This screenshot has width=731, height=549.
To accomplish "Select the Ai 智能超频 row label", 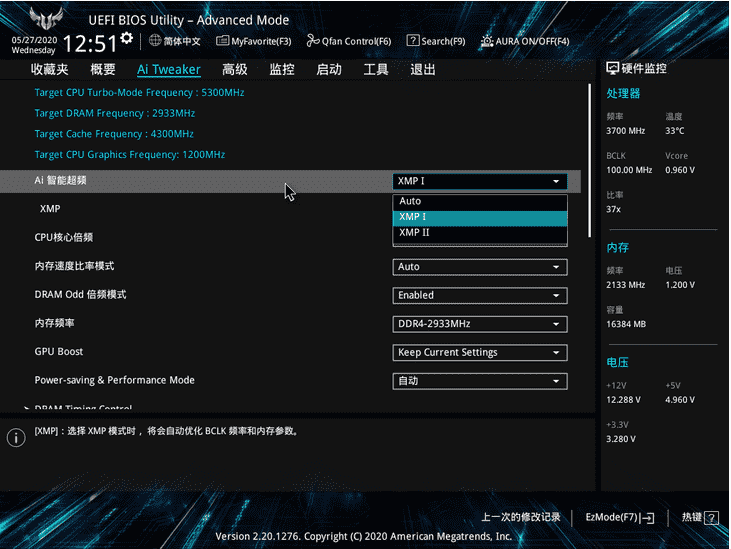I will point(60,180).
